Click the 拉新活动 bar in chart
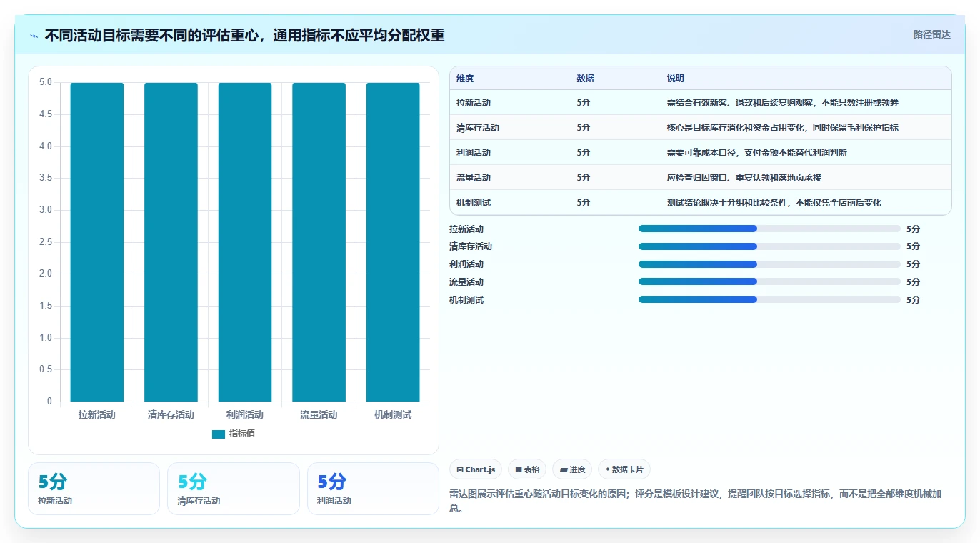The image size is (980, 543). click(97, 242)
